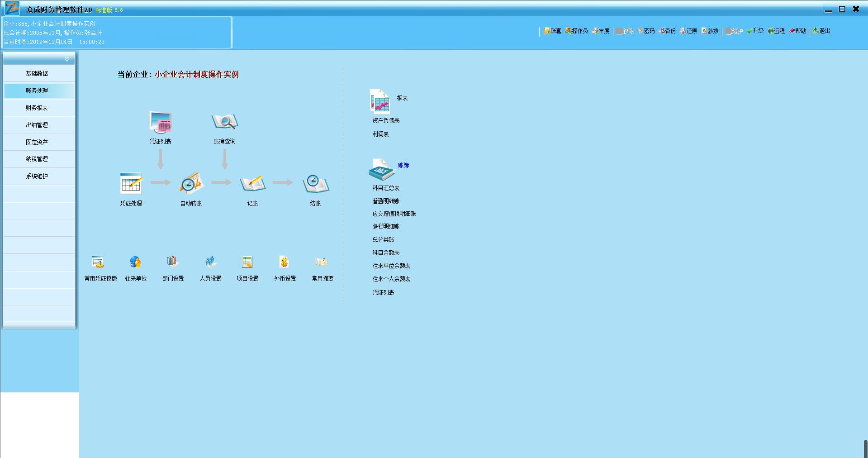This screenshot has height=458, width=868.
Task: Open 凭证处理 voucher processing icon
Action: (x=131, y=184)
